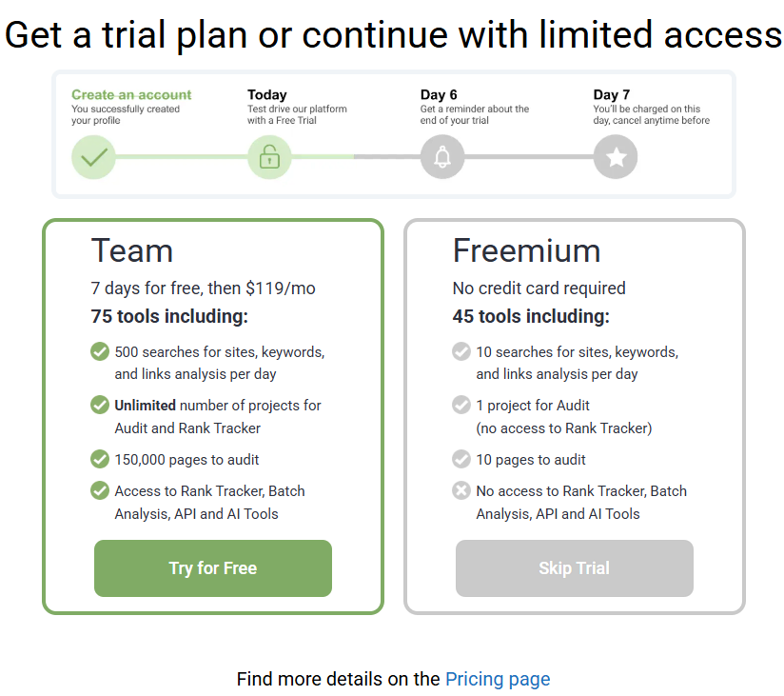Choose Skip Trial for Freemium
This screenshot has width=784, height=696.
pyautogui.click(x=575, y=568)
